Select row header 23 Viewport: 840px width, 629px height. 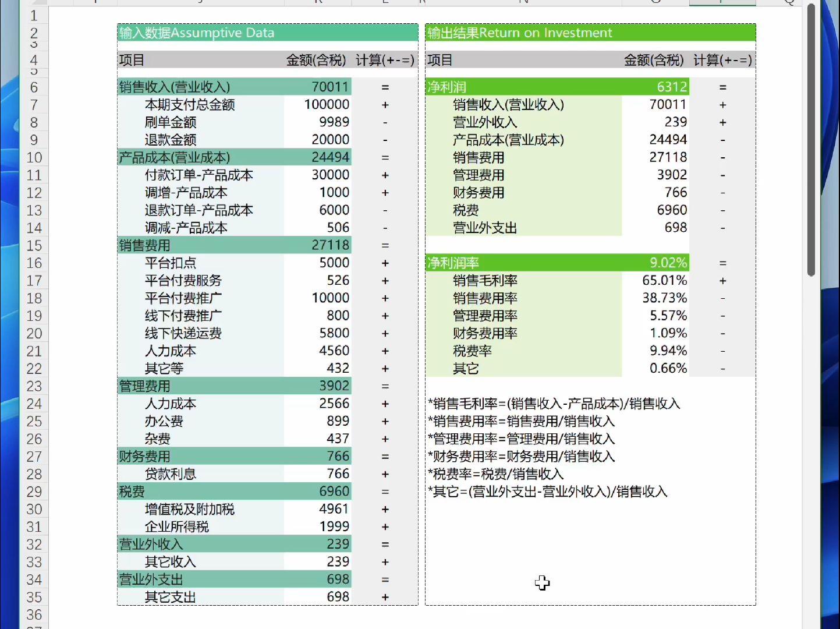pyautogui.click(x=34, y=386)
